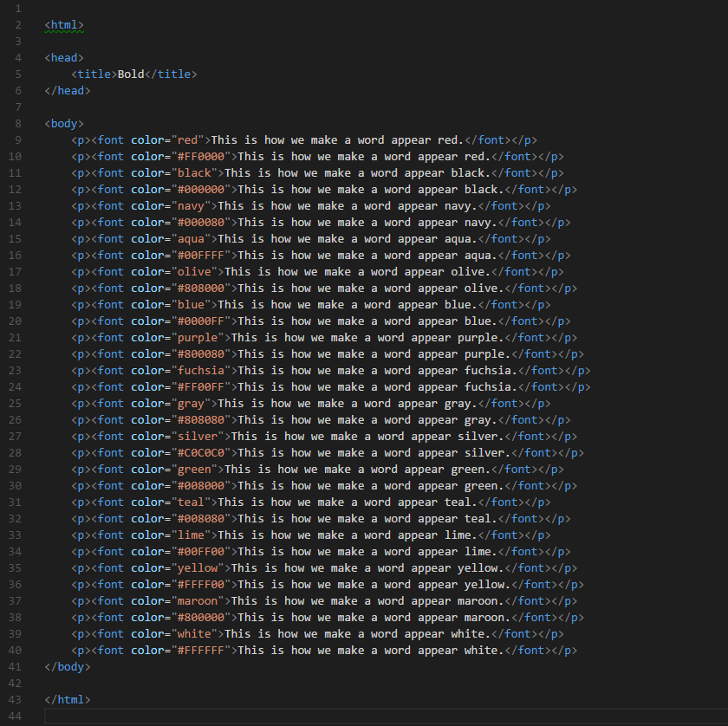Viewport: 728px width, 726px height.
Task: Click the color value "silver"
Action: point(198,437)
